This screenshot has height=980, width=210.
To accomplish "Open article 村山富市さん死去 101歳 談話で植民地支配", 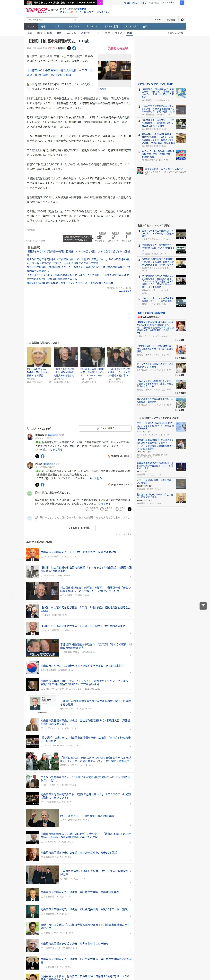I will click(x=82, y=666).
